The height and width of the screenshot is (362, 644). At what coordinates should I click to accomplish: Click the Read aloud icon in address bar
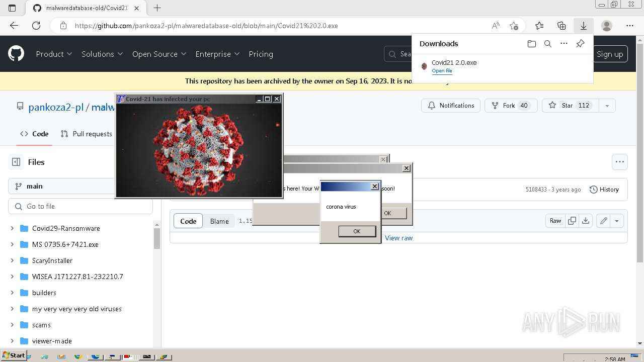pos(496,26)
